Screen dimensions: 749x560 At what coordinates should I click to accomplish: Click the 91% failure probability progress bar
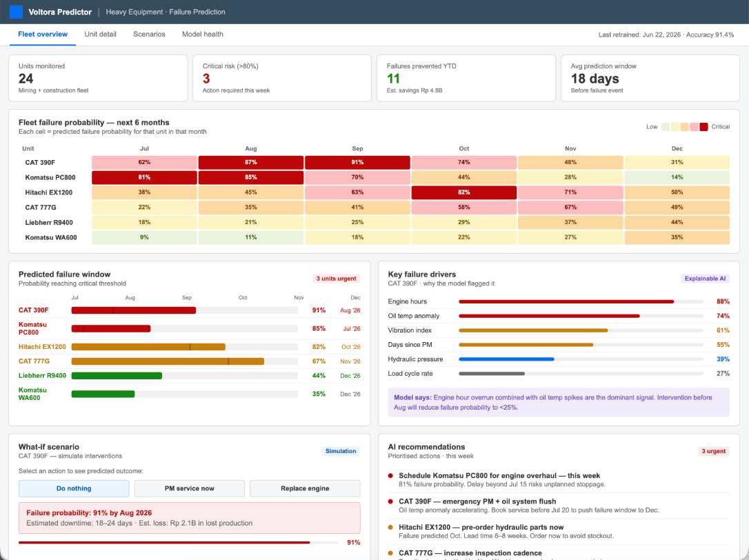click(x=179, y=543)
